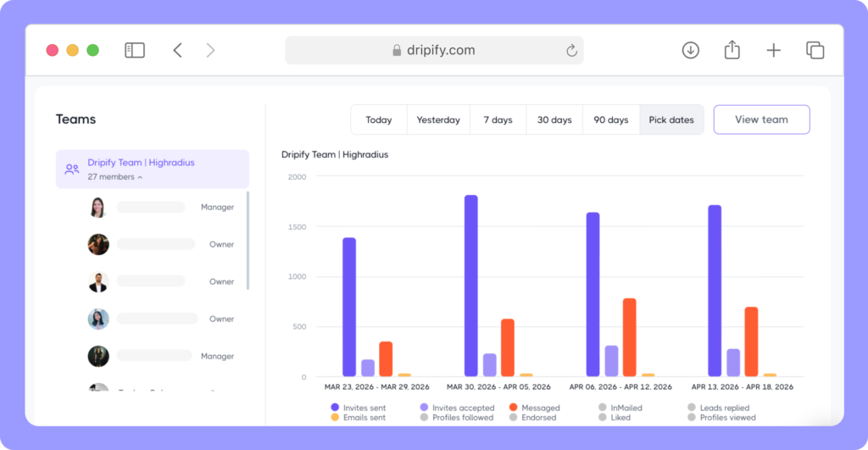Select the Yesterday date filter

(x=438, y=119)
